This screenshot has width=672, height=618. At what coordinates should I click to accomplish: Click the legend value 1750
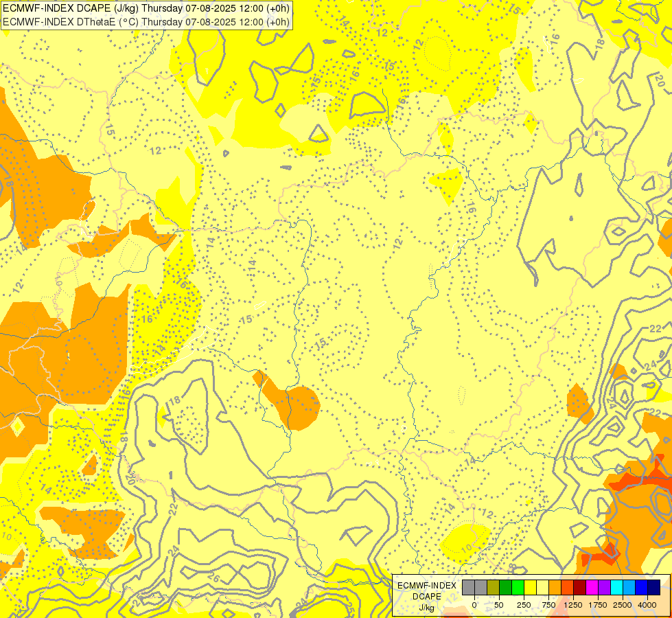(598, 605)
